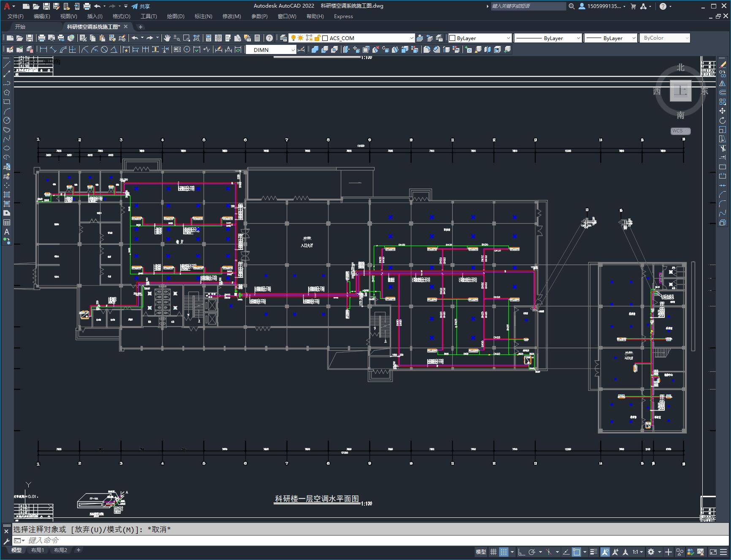Open the Quick Calculator icon
This screenshot has width=731, height=560.
(x=257, y=38)
